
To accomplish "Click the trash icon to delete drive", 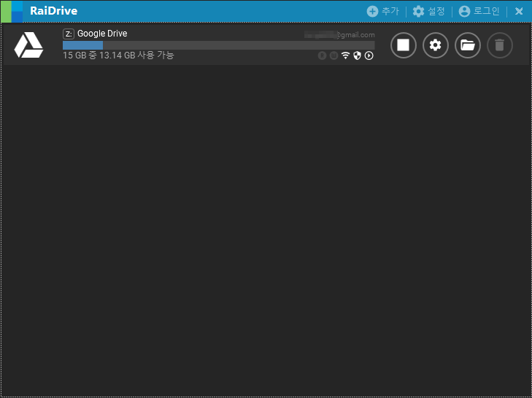I will [x=500, y=45].
